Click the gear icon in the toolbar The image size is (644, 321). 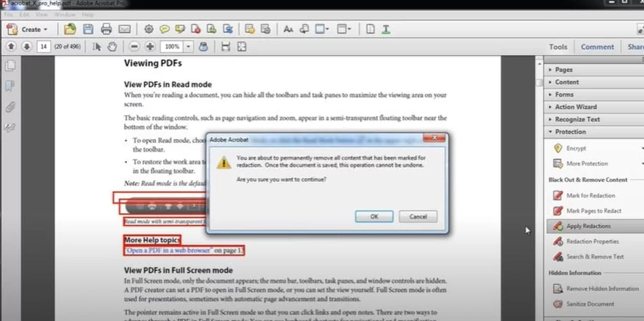tap(149, 29)
